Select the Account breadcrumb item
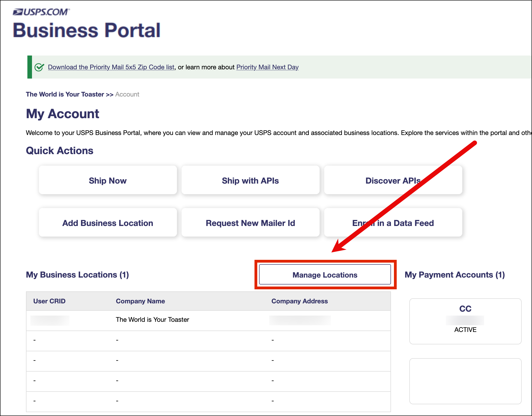The image size is (532, 416). 127,94
